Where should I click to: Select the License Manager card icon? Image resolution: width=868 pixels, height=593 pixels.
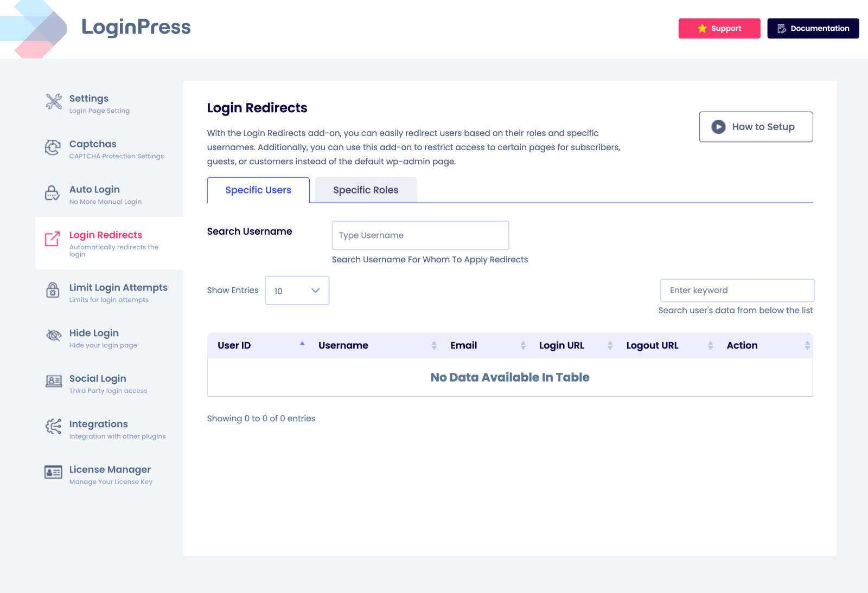coord(53,473)
